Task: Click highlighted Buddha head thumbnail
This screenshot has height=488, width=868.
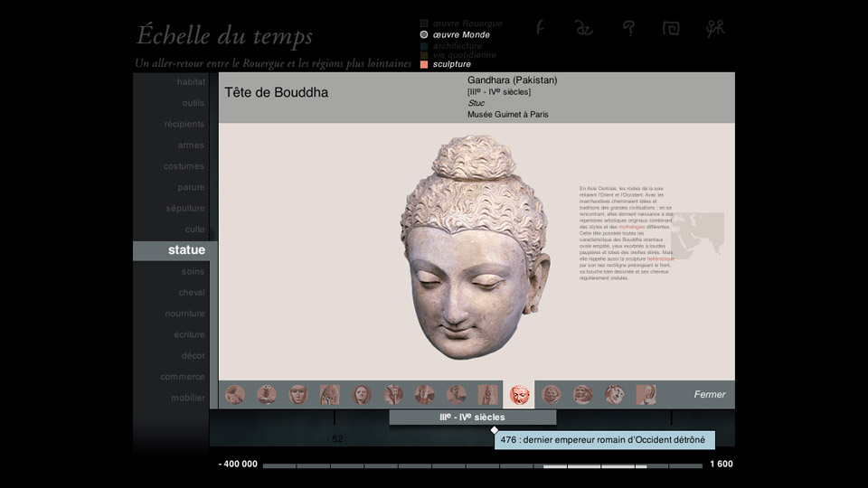Action: [x=519, y=395]
